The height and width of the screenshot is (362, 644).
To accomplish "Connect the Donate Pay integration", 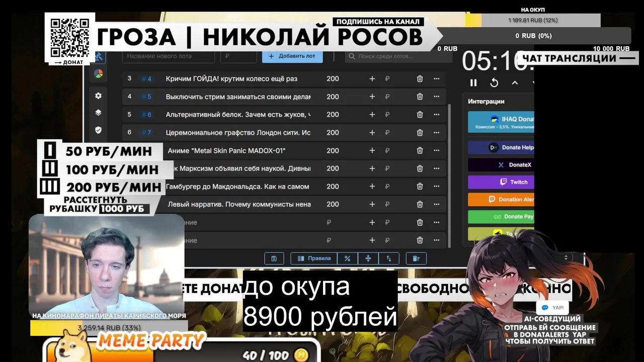I will 501,217.
